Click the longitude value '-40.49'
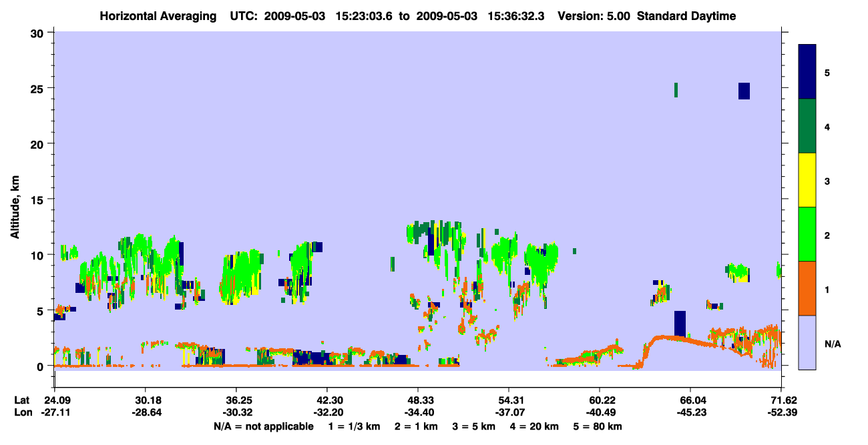 pyautogui.click(x=600, y=412)
